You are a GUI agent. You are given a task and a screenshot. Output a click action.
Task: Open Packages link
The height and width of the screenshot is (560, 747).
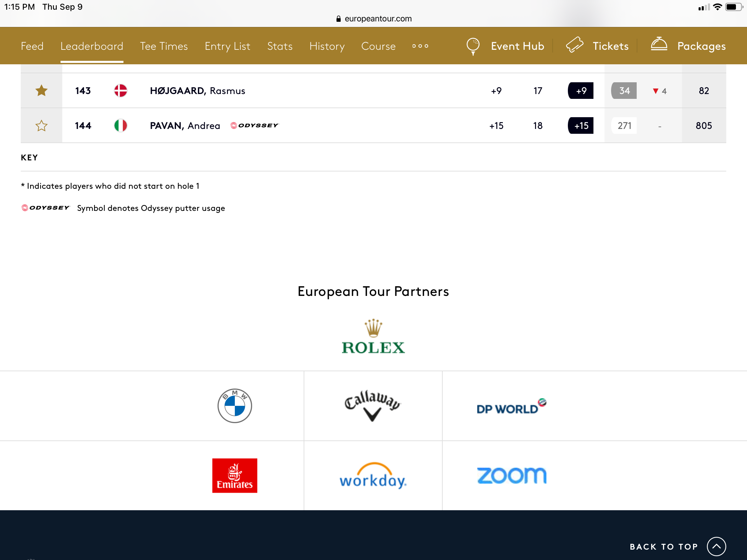coord(701,46)
